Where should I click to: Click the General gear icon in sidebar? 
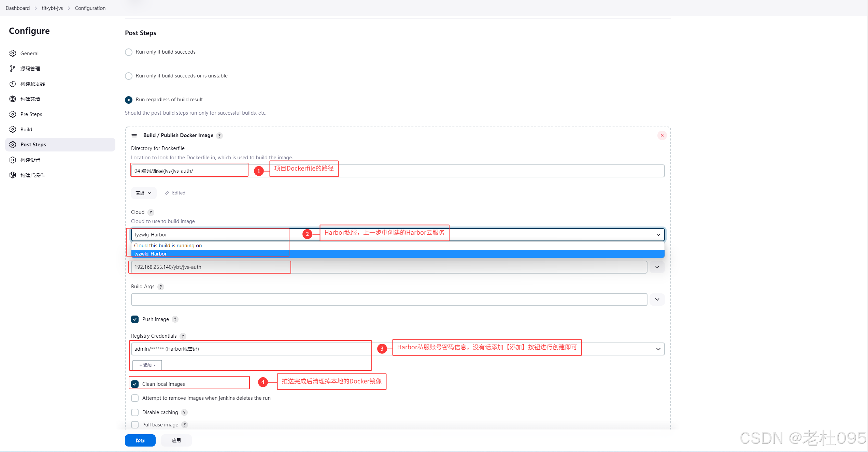point(13,53)
